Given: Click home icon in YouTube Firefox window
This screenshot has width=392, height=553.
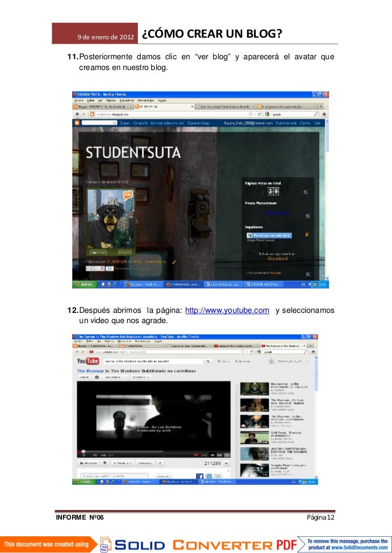Looking at the screenshot, I should [x=313, y=352].
